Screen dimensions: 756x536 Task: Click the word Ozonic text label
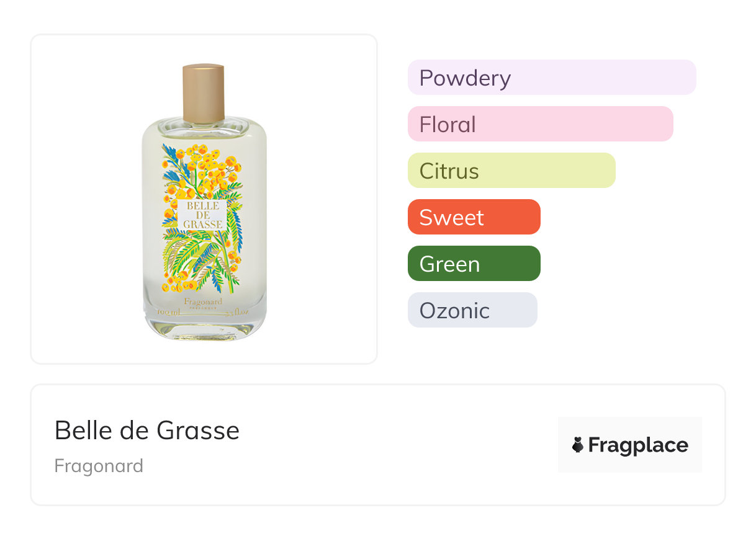tap(454, 311)
